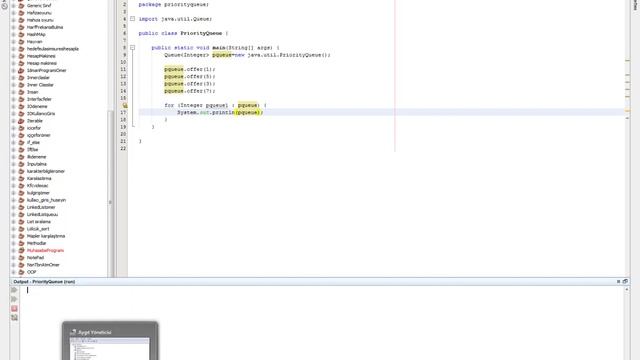Image resolution: width=640 pixels, height=360 pixels.
Task: Expand the Inner Classlar project node
Action: tap(13, 85)
